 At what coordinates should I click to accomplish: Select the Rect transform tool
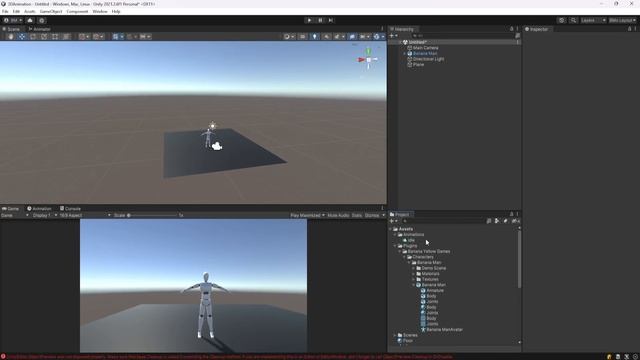tap(55, 37)
